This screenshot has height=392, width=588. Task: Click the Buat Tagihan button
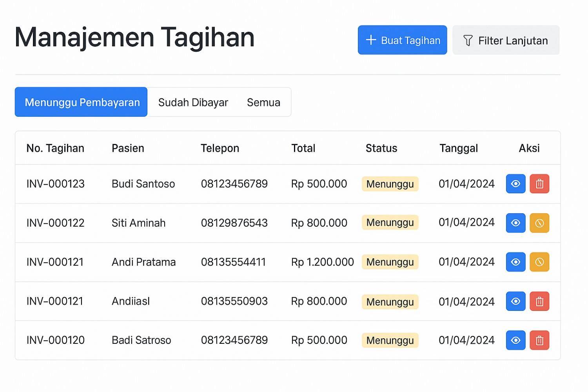tap(402, 40)
